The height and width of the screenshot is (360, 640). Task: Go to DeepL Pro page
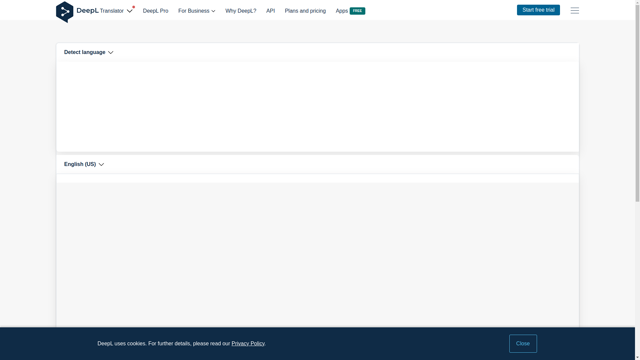point(155,11)
